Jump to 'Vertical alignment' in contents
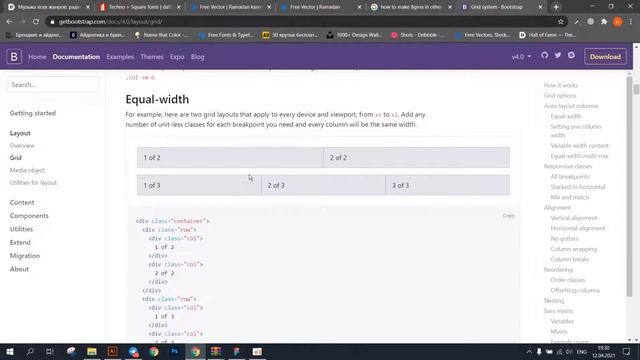The image size is (640, 360). pyautogui.click(x=573, y=218)
